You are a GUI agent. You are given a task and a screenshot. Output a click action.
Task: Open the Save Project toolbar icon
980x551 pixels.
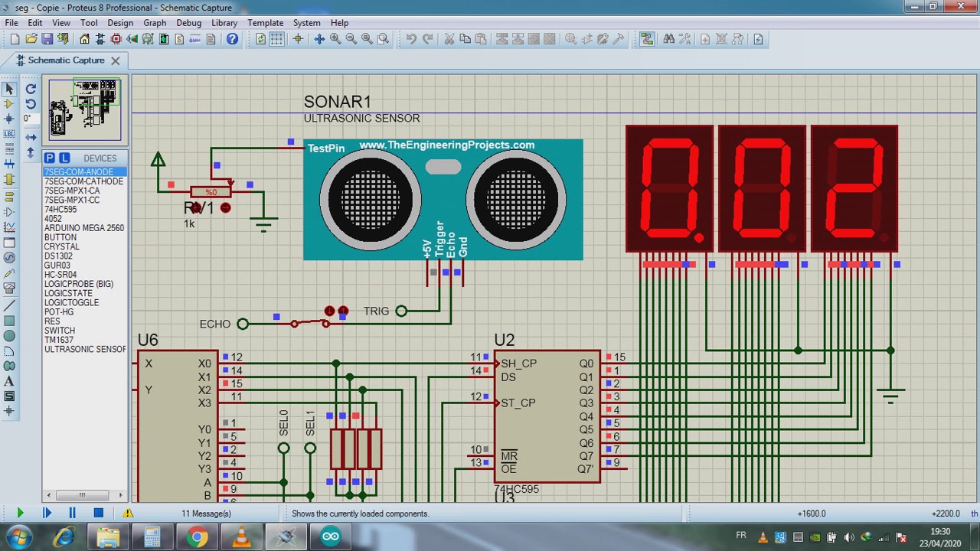pos(47,39)
